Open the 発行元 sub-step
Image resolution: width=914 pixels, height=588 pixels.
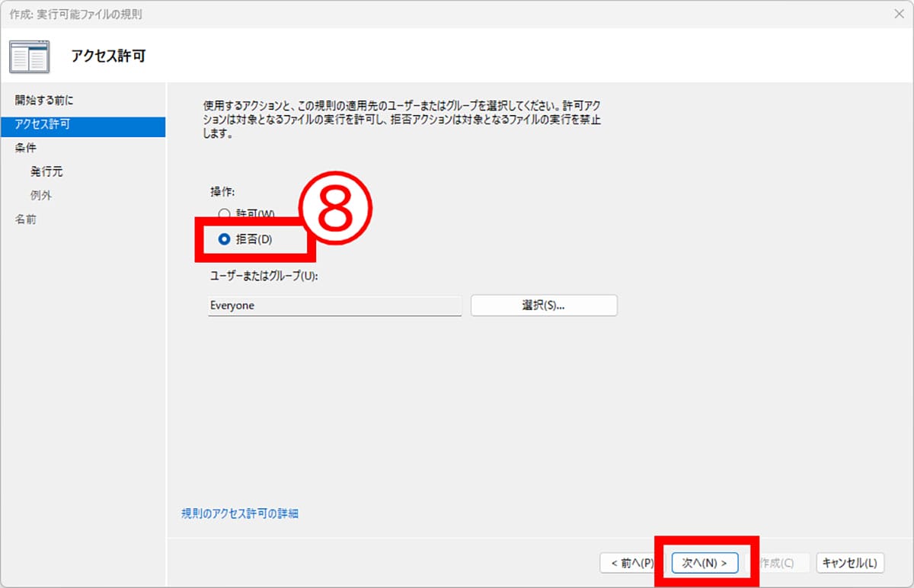(x=46, y=172)
